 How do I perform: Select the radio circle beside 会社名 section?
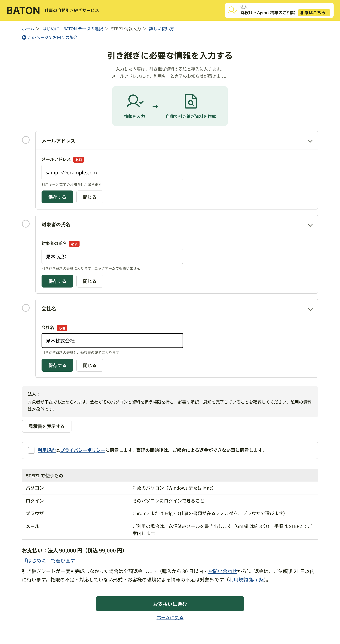[x=26, y=308]
